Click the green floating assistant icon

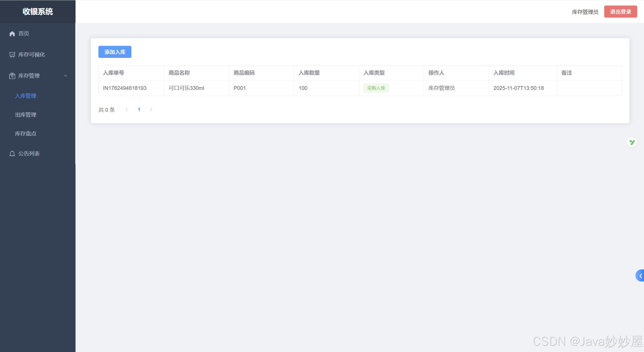[x=632, y=143]
